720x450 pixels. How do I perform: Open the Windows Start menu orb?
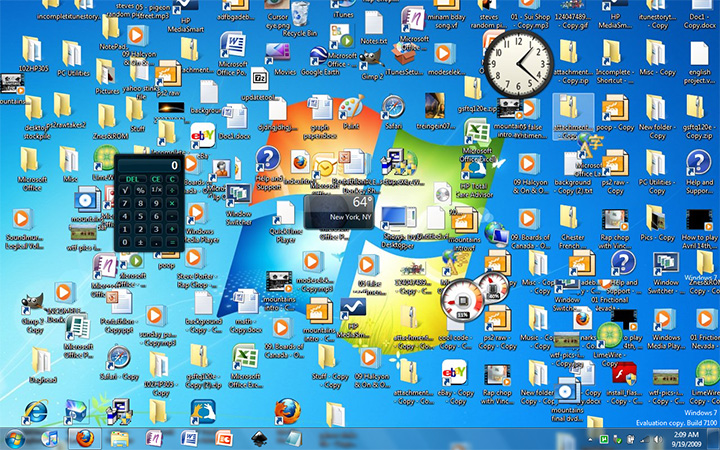[17, 438]
